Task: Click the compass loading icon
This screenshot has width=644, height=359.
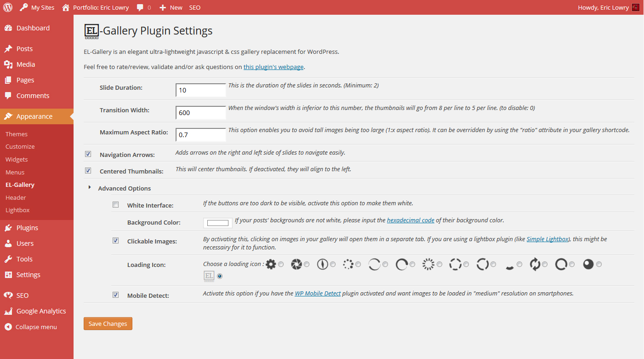Action: (323, 264)
